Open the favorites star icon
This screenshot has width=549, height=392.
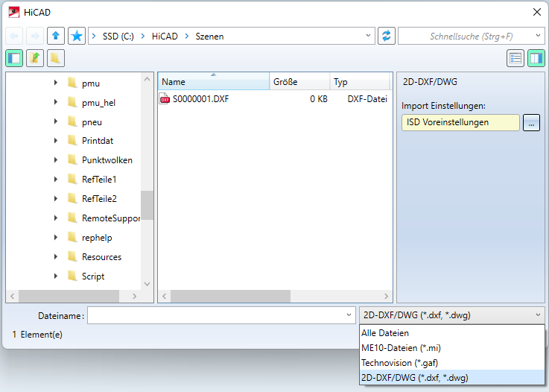(77, 36)
